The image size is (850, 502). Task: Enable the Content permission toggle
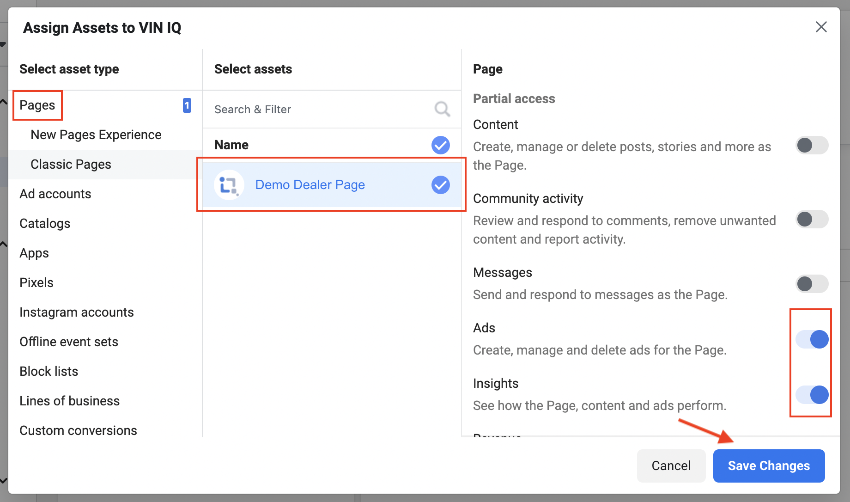click(812, 145)
